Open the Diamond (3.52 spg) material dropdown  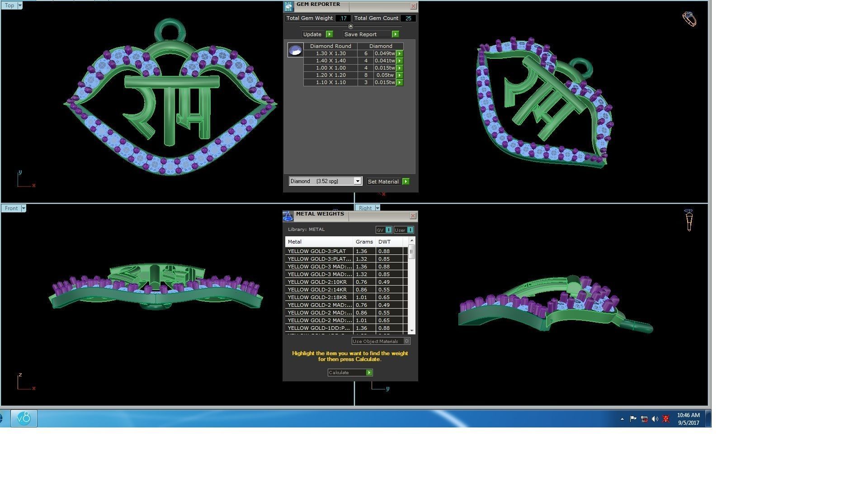click(357, 181)
